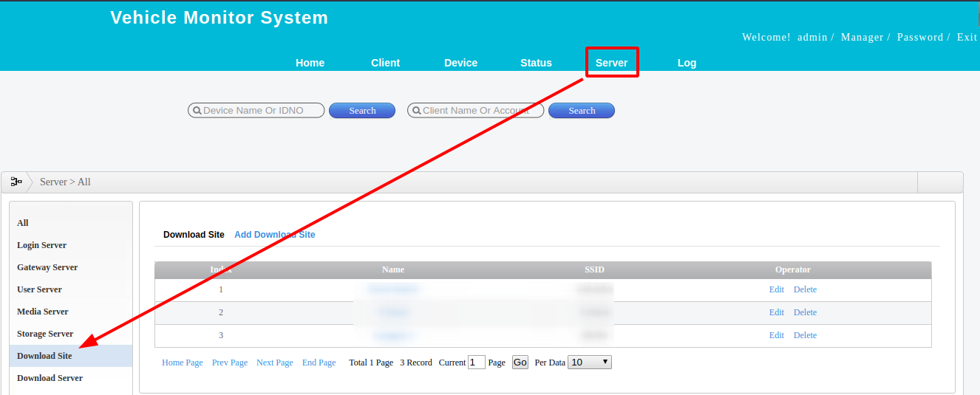980x395 pixels.
Task: Click the tree icon in the breadcrumb bar
Action: pos(16,182)
